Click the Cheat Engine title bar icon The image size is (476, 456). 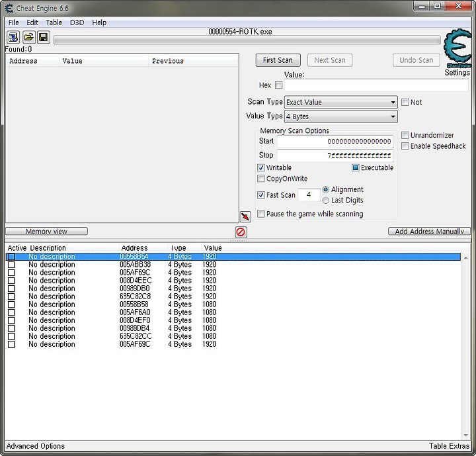pos(9,8)
